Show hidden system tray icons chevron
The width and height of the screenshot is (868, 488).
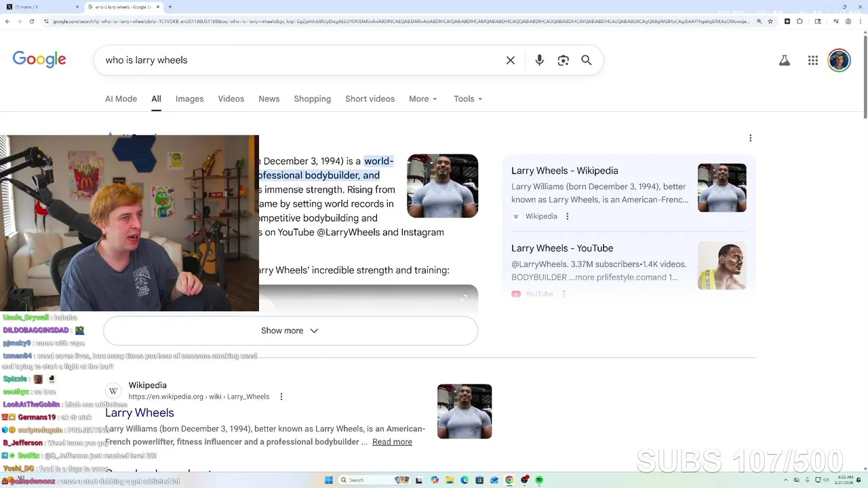click(785, 480)
